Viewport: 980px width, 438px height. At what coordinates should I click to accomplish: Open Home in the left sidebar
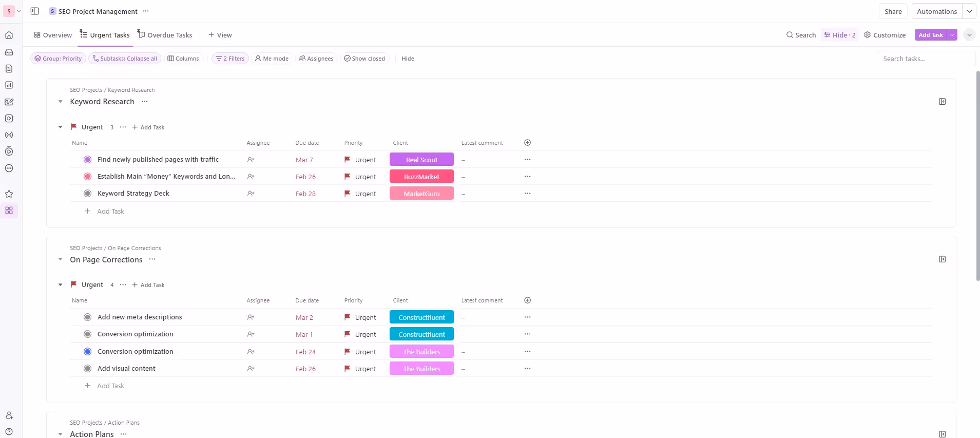(x=9, y=35)
